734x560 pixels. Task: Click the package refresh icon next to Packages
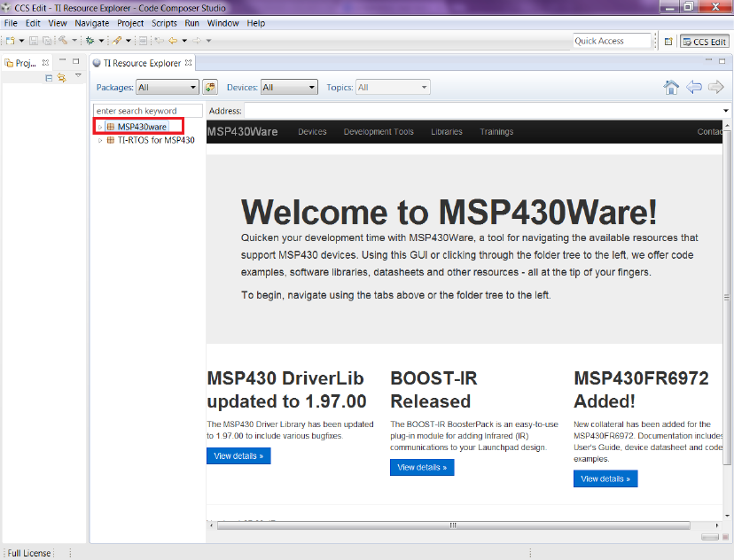click(210, 87)
